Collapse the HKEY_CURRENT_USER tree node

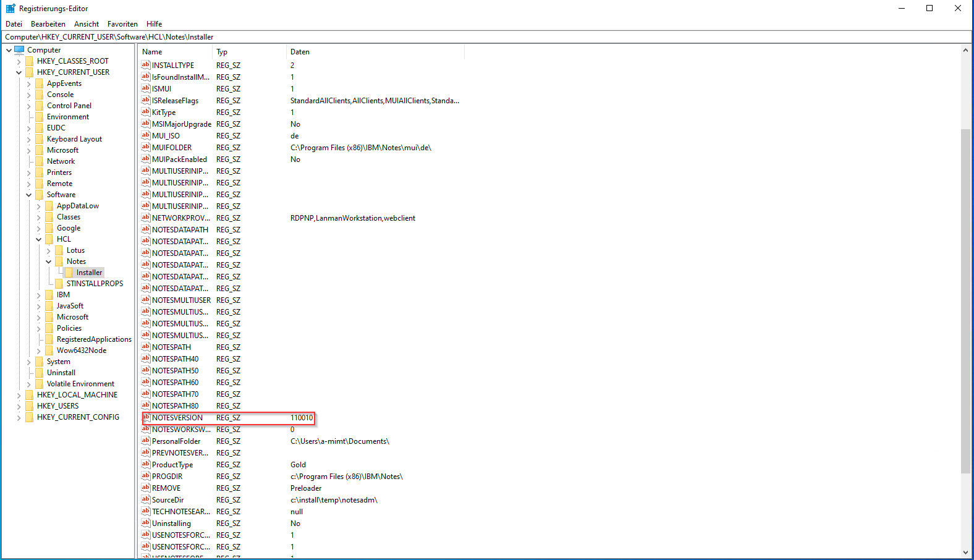click(19, 72)
